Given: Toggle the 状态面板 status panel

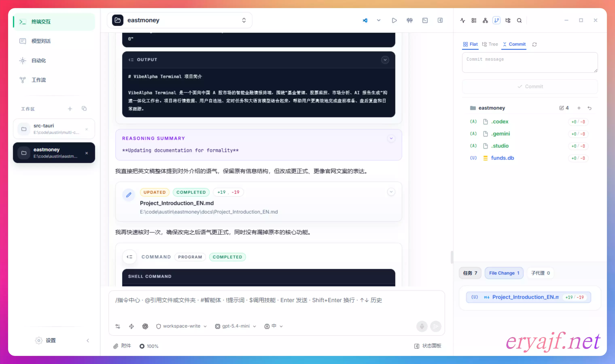Looking at the screenshot, I should point(428,346).
